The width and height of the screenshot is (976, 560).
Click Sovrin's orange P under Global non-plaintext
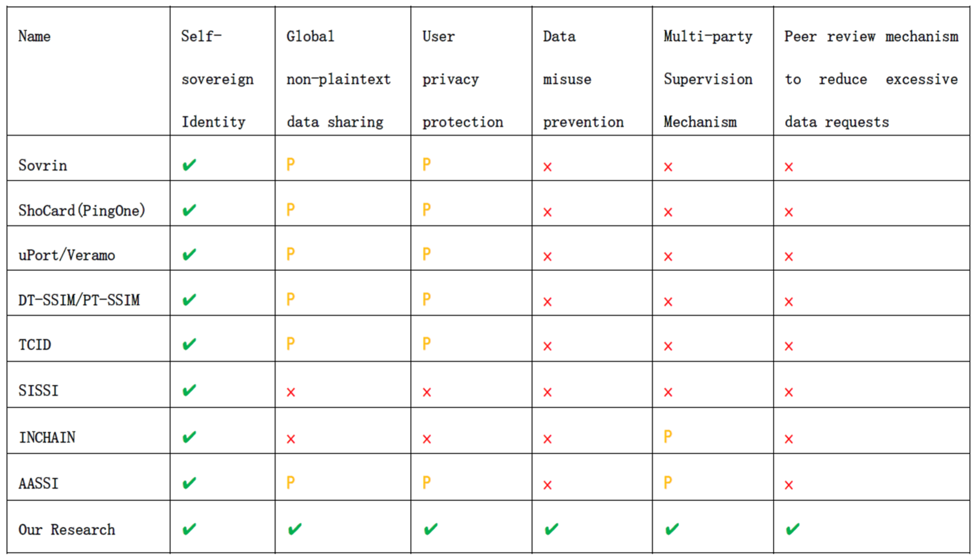pyautogui.click(x=291, y=165)
